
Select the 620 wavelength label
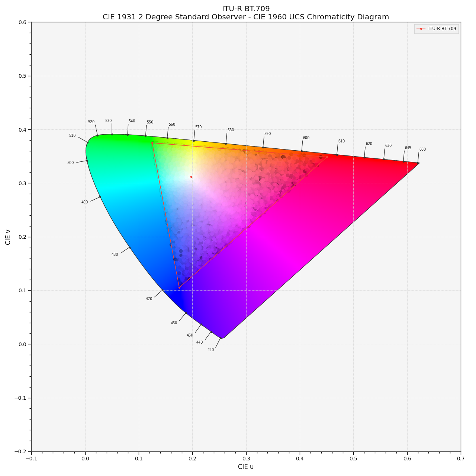(369, 144)
